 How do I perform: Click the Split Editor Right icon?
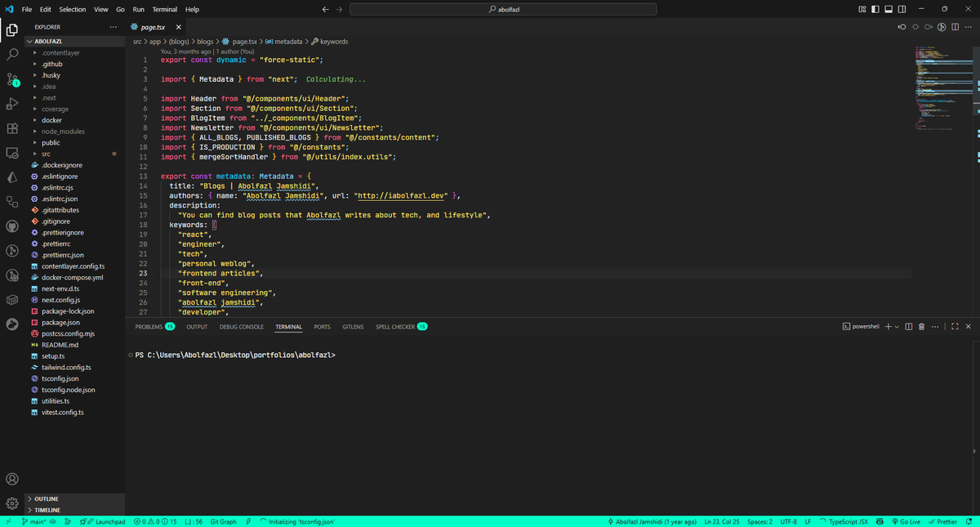coord(954,27)
